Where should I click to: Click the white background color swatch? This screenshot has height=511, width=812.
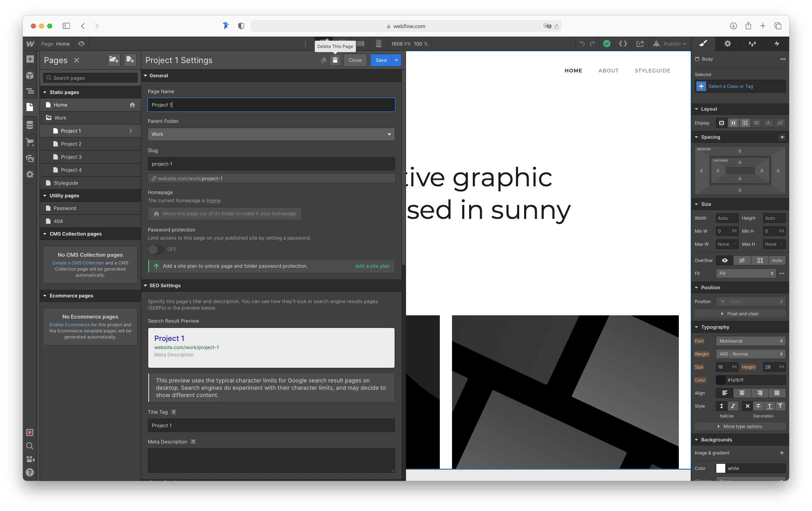point(721,468)
